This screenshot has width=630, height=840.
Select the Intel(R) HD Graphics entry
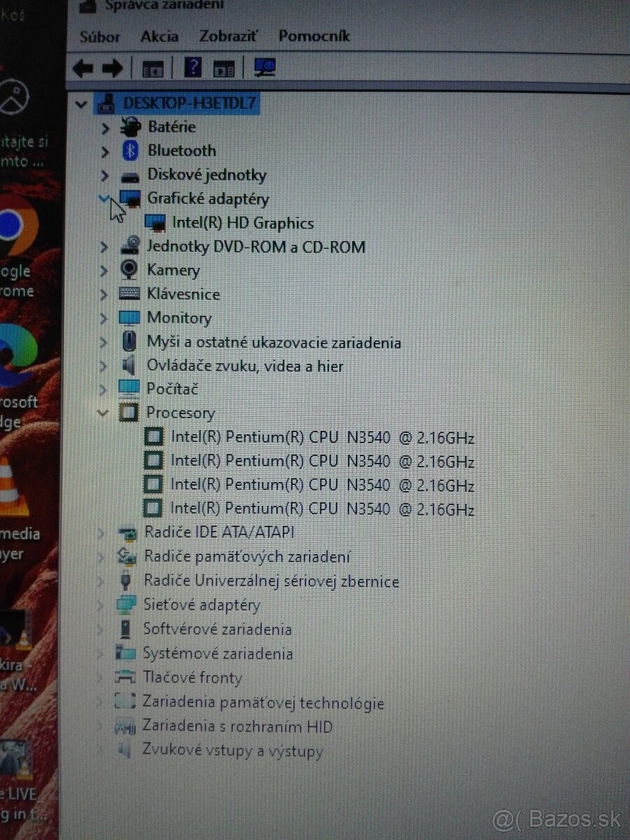pyautogui.click(x=244, y=223)
